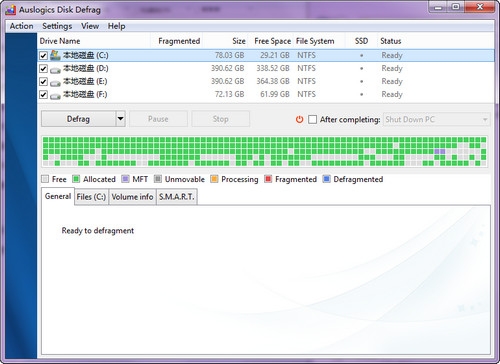Click the C: system drive icon

[55, 55]
